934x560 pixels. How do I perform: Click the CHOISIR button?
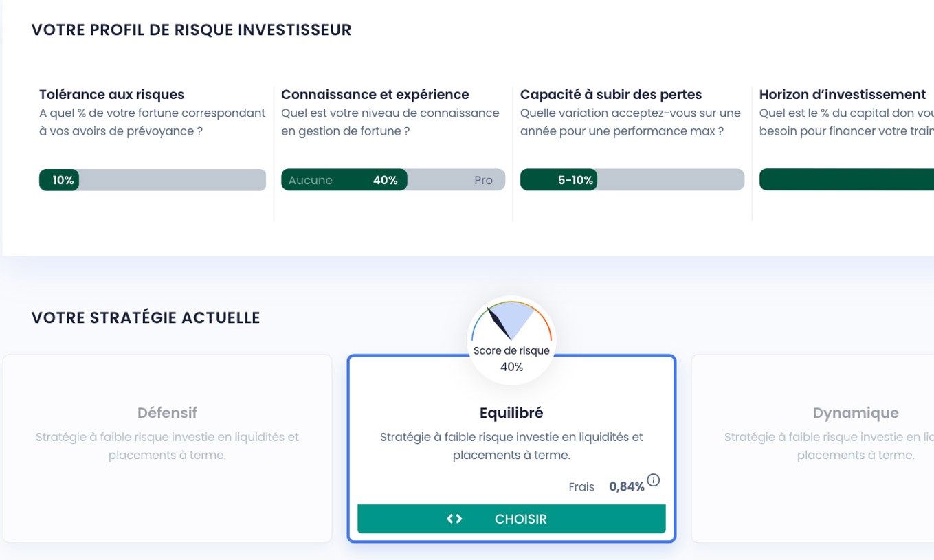click(x=511, y=519)
